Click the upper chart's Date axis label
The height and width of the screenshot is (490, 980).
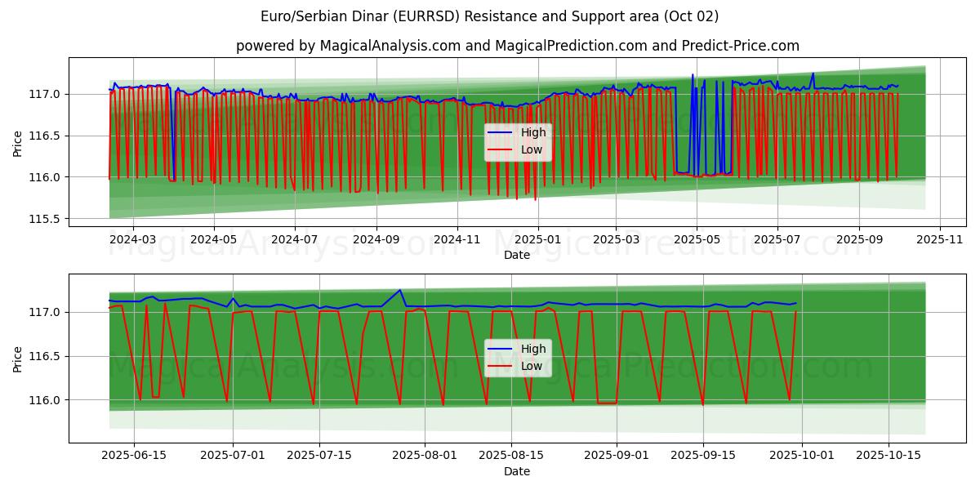tap(517, 256)
